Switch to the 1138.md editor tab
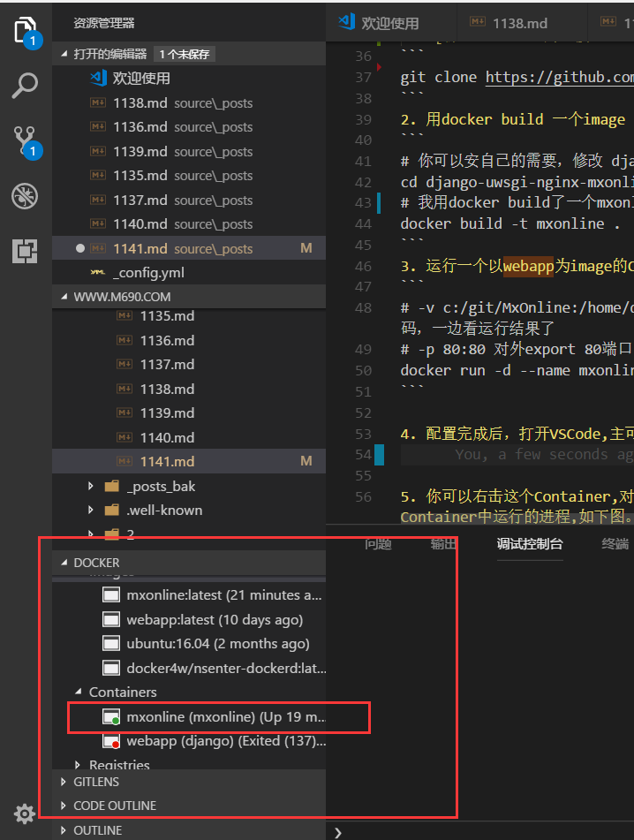 [522, 23]
